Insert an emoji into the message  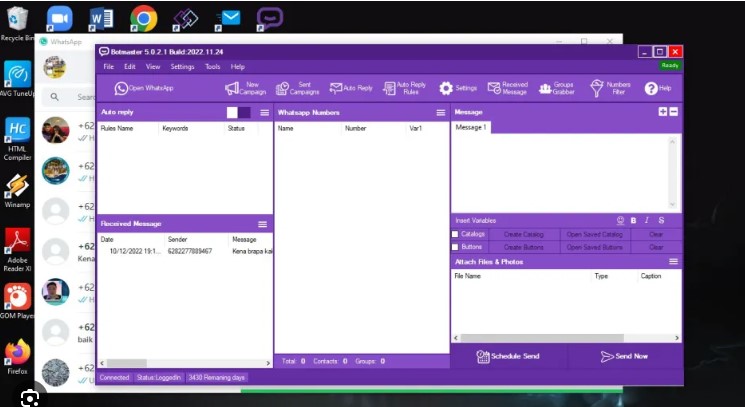pos(620,221)
